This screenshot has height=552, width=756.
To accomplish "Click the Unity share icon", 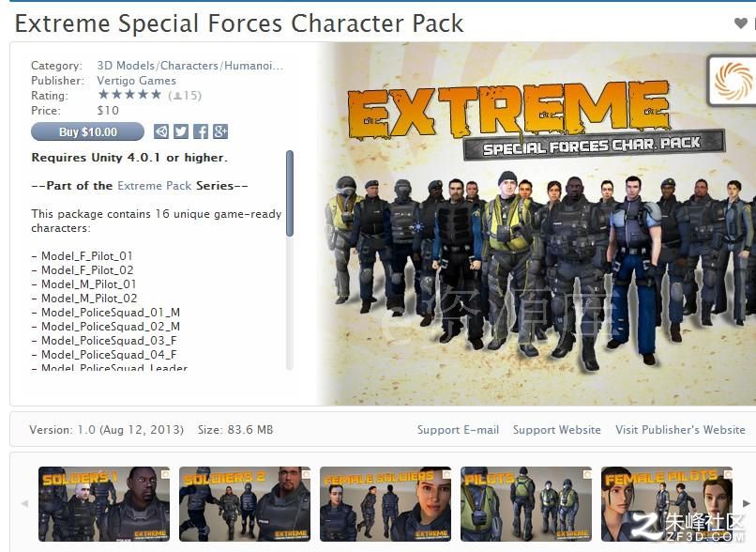I will (161, 131).
